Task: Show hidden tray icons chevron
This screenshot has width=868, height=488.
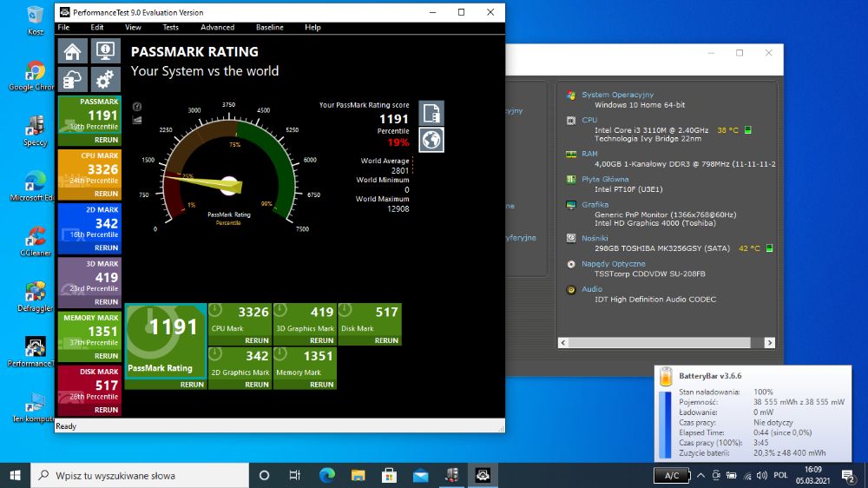Action: [700, 475]
